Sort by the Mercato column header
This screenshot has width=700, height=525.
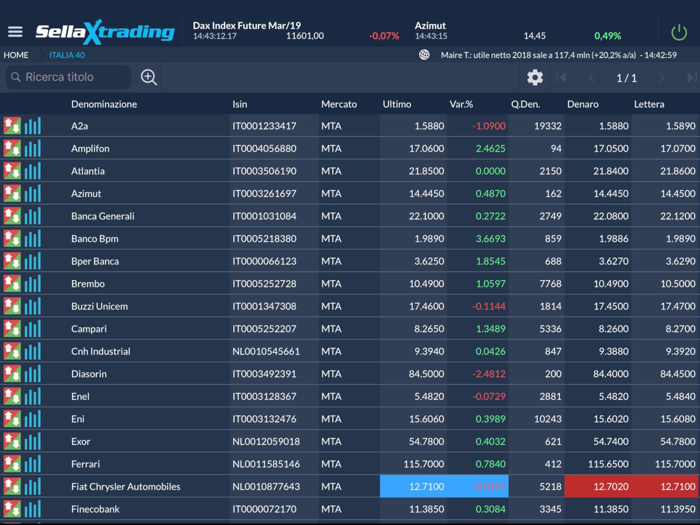(x=339, y=104)
